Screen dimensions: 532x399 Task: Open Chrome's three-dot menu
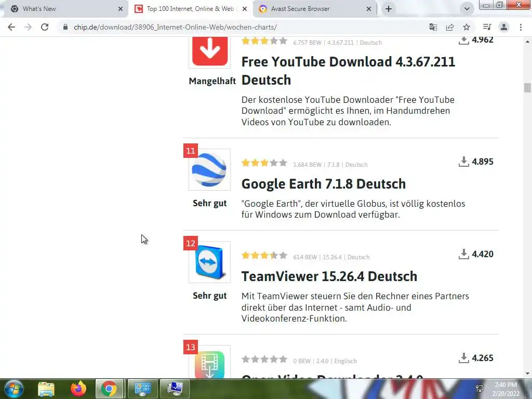(521, 27)
